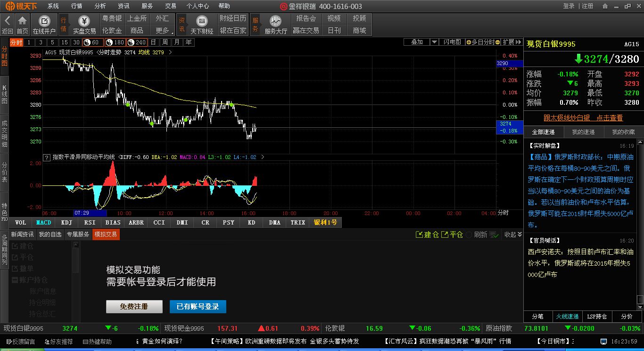Select the KDJ indicator tab
This screenshot has width=644, height=351.
click(x=67, y=222)
